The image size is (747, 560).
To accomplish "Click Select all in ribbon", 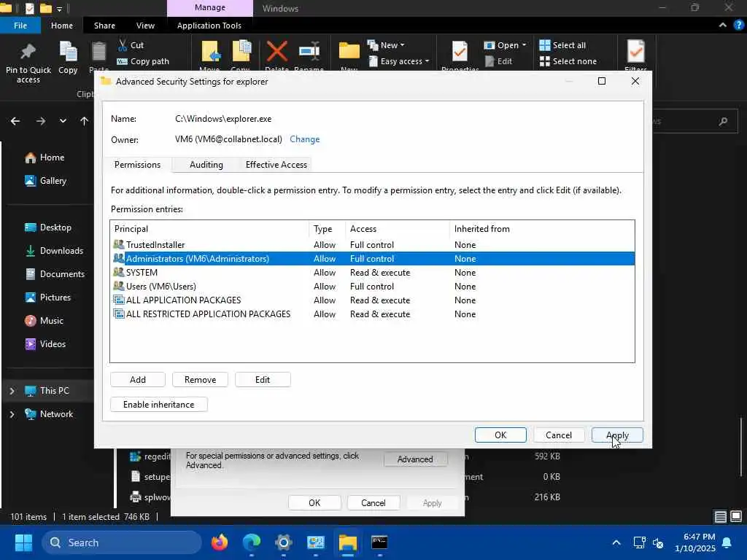I will pos(562,45).
